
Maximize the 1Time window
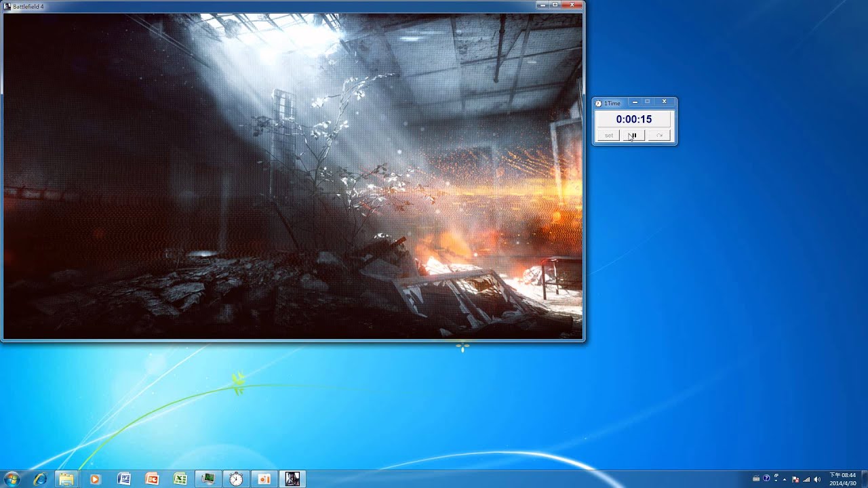647,102
